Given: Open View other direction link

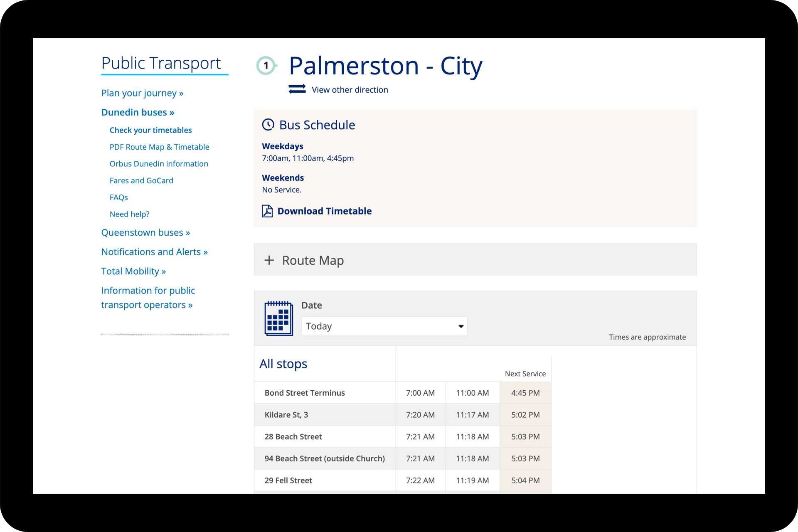Looking at the screenshot, I should coord(350,90).
